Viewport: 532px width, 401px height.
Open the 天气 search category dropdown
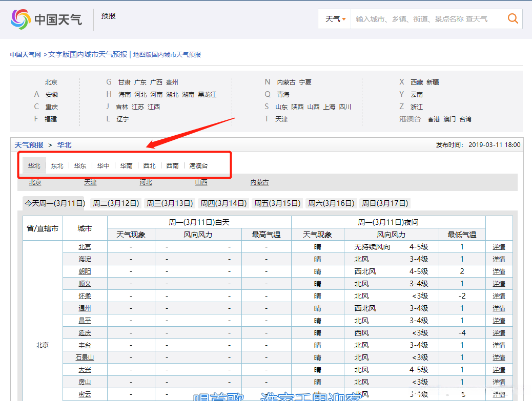335,19
